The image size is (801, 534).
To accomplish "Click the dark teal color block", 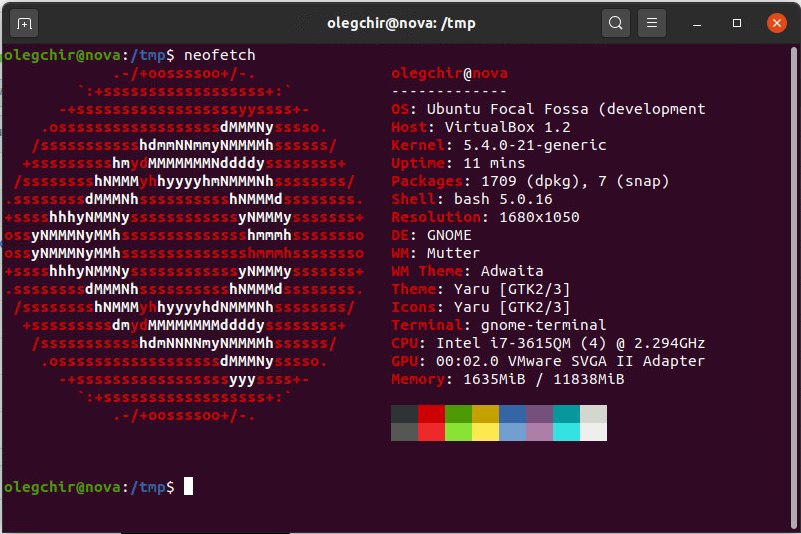I will coord(567,414).
